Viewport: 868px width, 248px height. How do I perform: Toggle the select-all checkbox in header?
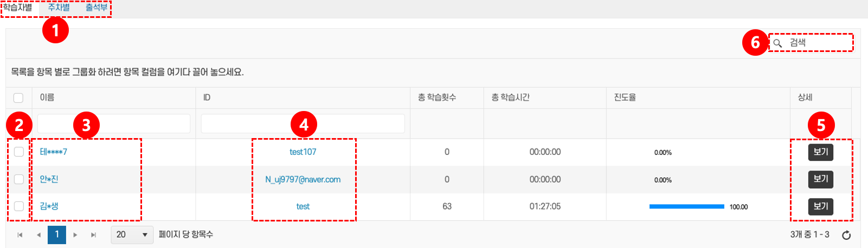tap(18, 98)
